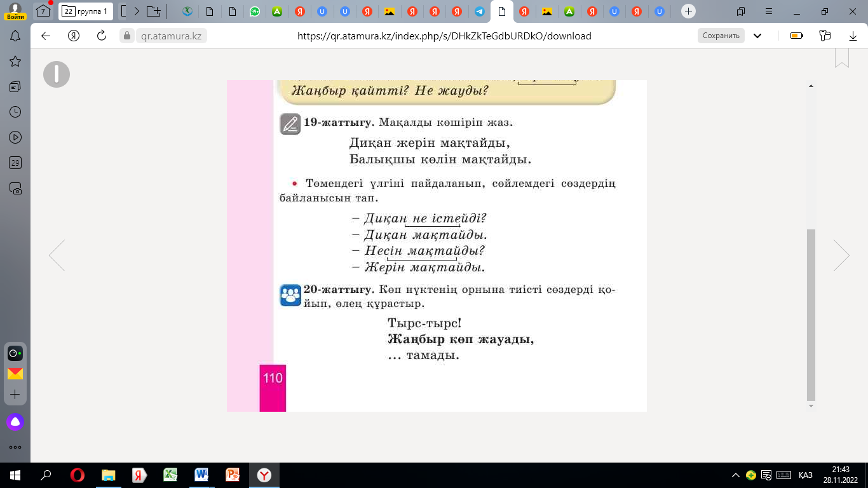Screen dimensions: 868x488
Task: Select the active document tab
Action: coord(502,11)
